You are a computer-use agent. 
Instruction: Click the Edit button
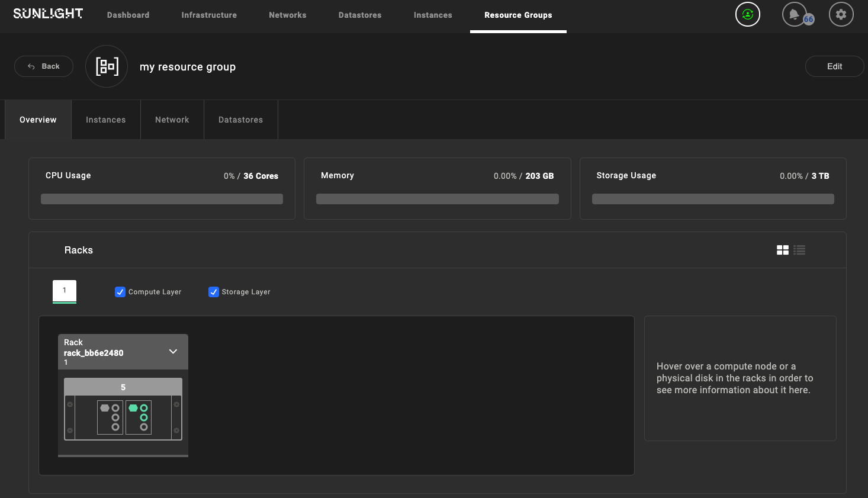pyautogui.click(x=835, y=66)
